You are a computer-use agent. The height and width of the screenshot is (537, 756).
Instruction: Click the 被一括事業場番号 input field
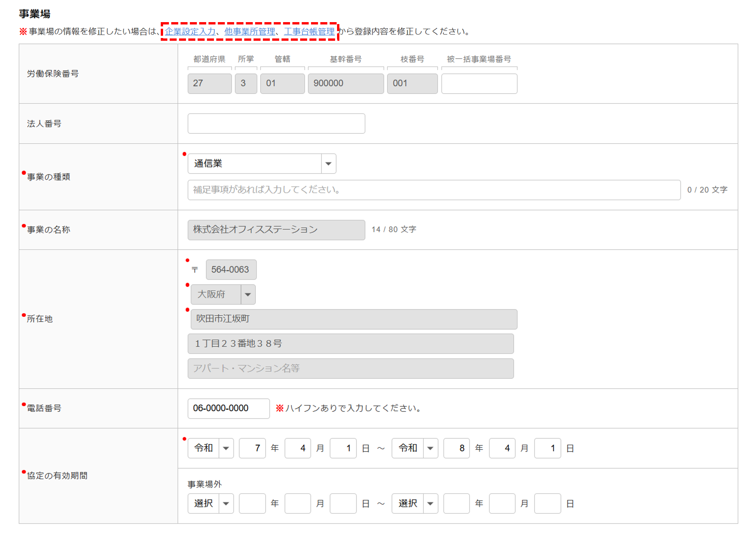[x=479, y=83]
